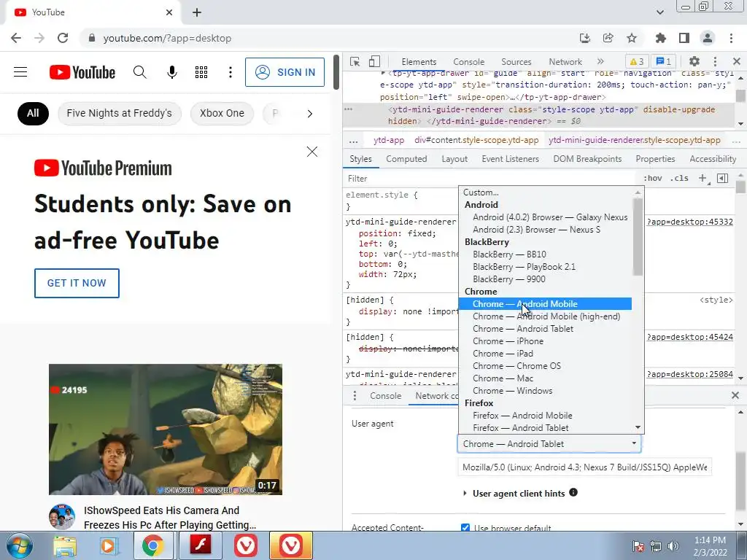Toggle Use browser default checkbox
This screenshot has height=560, width=747.
tap(465, 527)
